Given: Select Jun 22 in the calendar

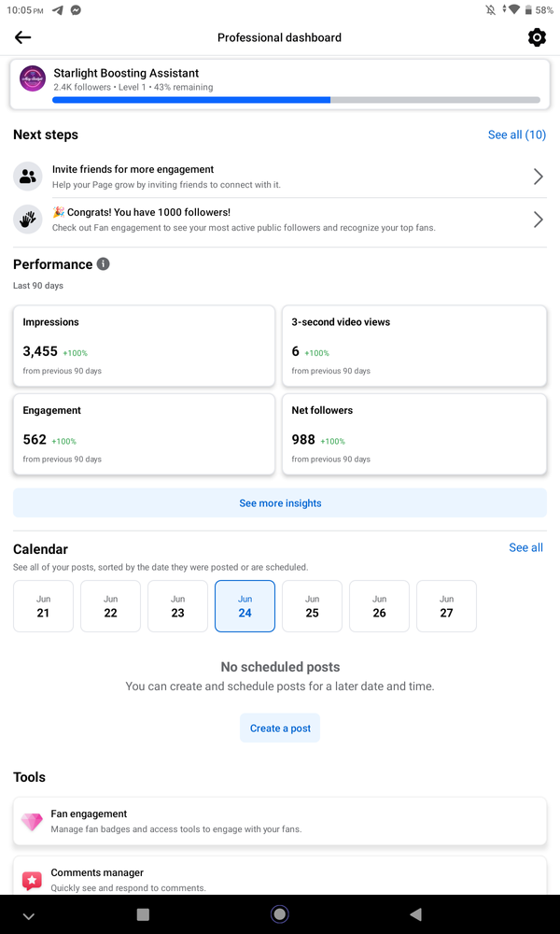Looking at the screenshot, I should pos(111,606).
